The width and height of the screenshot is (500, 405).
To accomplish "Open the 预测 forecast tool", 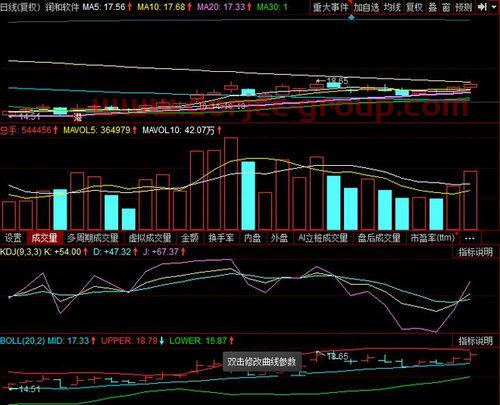I will pos(464,7).
